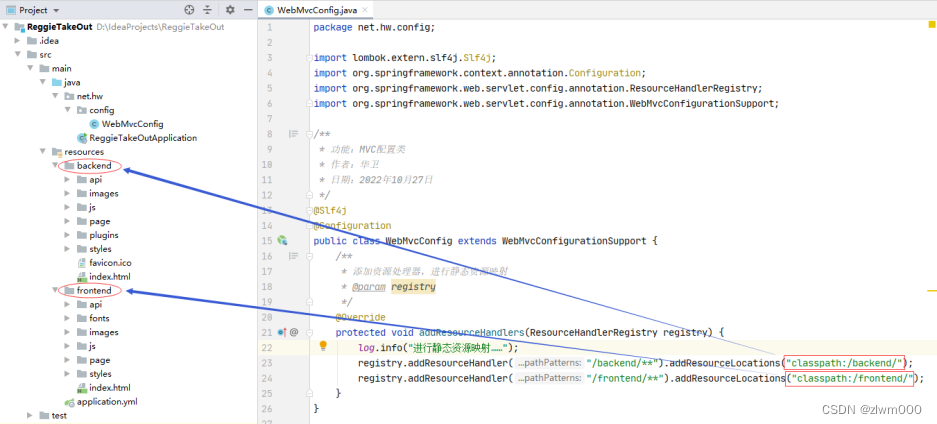
Task: Hide the Project panel with minus icon
Action: [x=248, y=10]
